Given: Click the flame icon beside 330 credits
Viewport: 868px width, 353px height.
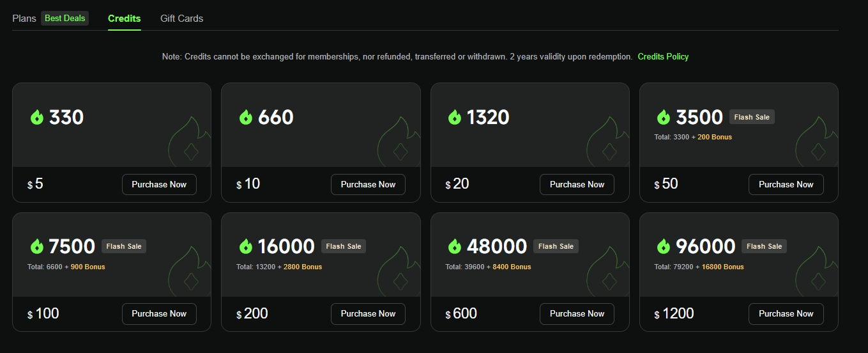Looking at the screenshot, I should coord(36,117).
